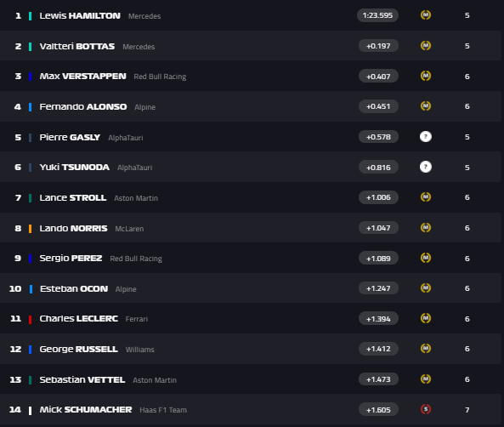Click Gasly's unknown tyre icon
Screen dimensions: 504x427
tap(426, 137)
